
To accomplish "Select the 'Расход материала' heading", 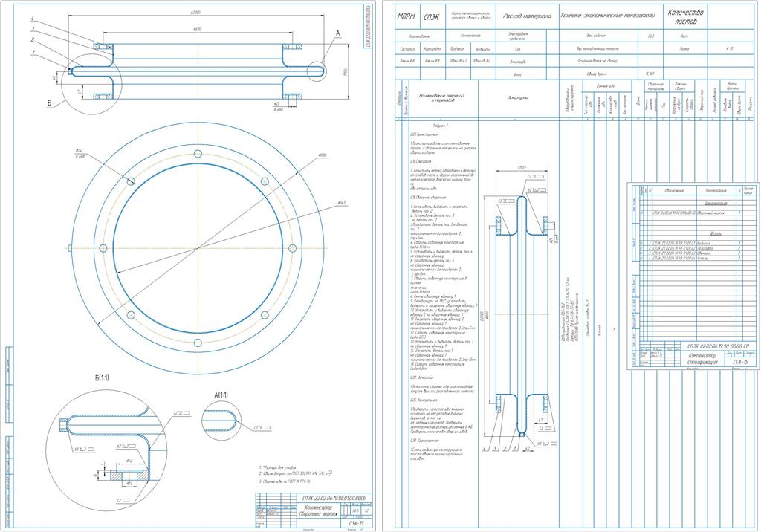I will (527, 16).
